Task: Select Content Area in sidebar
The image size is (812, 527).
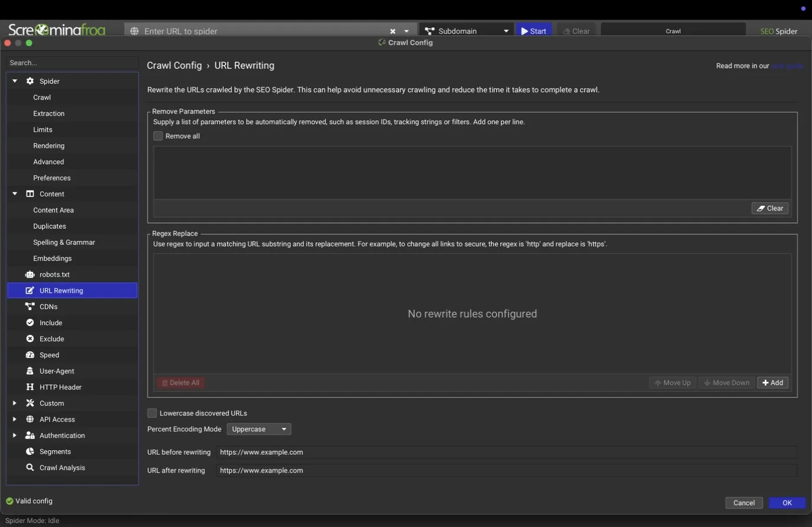Action: [53, 210]
